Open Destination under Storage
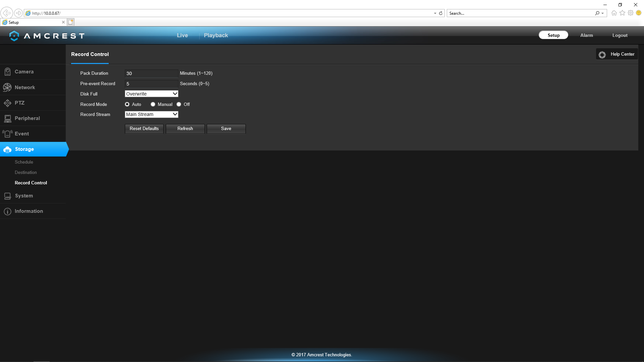The height and width of the screenshot is (362, 644). [26, 173]
